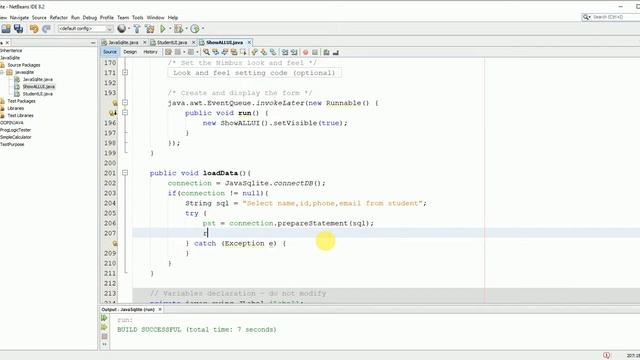The image size is (640, 360).
Task: Open the Run Project dropdown arrow
Action: pyautogui.click(x=170, y=29)
